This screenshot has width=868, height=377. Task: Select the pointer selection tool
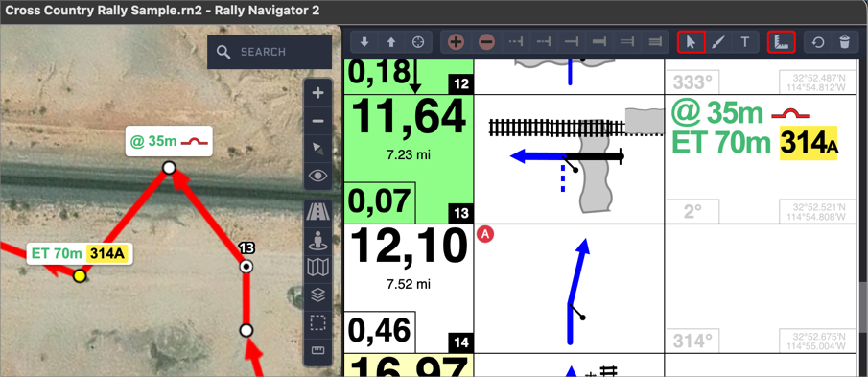click(x=691, y=42)
